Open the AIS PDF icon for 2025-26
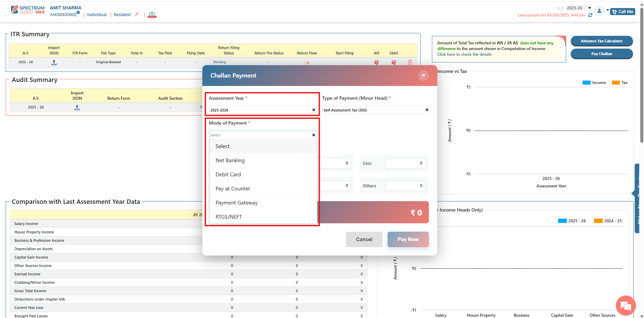Image resolution: width=644 pixels, height=318 pixels. (x=376, y=62)
